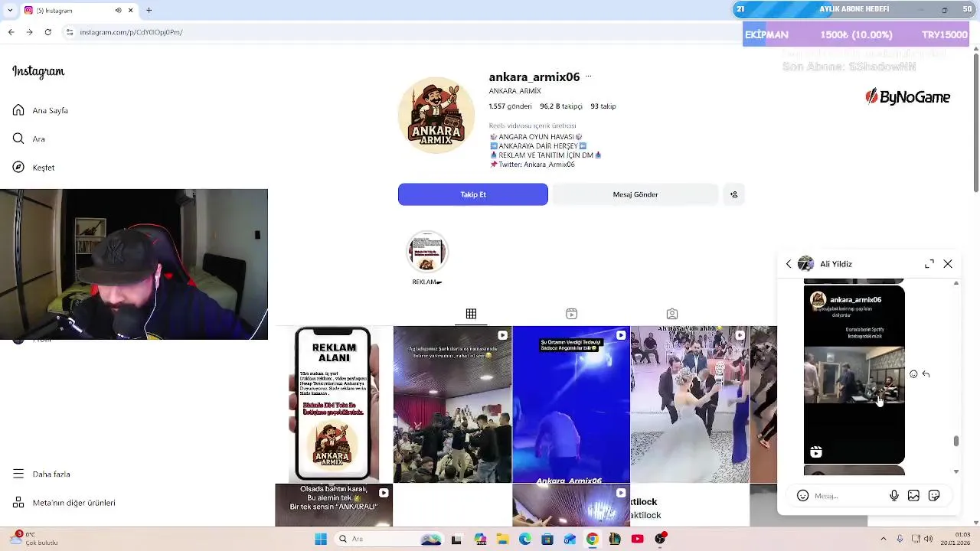The image size is (980, 551).
Task: Open the taskbar volume control
Action: click(x=929, y=539)
